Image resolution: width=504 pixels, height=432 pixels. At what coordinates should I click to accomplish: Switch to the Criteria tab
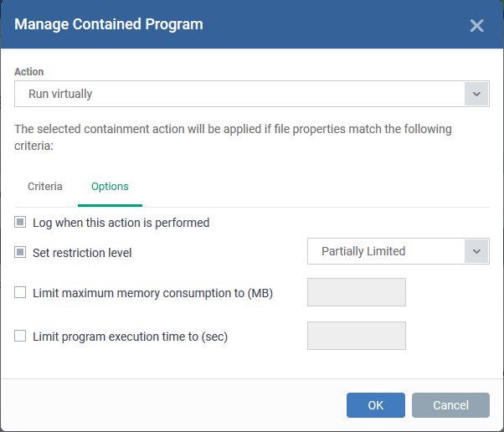(x=45, y=187)
